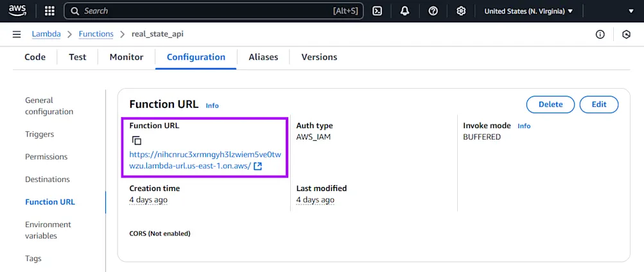Open function URL external link icon
The height and width of the screenshot is (272, 644).
tap(258, 167)
